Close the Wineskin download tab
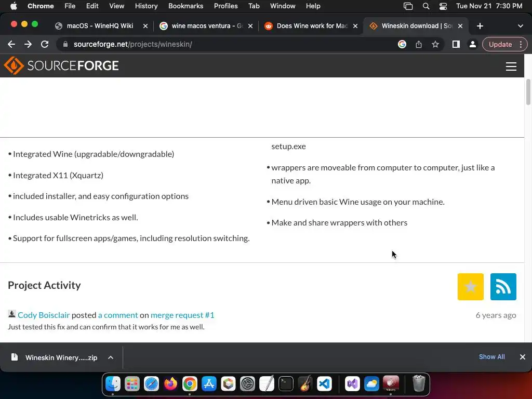Screen dimensions: 532x399 pyautogui.click(x=460, y=26)
